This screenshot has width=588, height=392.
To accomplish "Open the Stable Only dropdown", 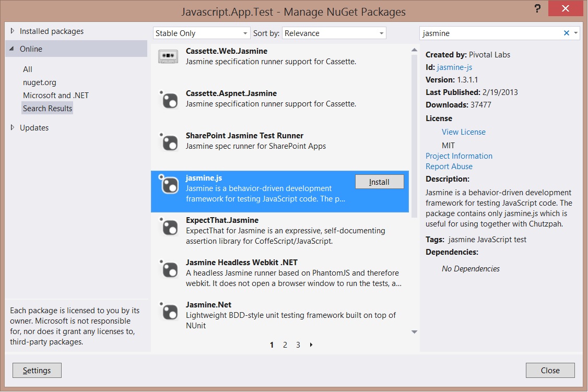I will click(202, 33).
